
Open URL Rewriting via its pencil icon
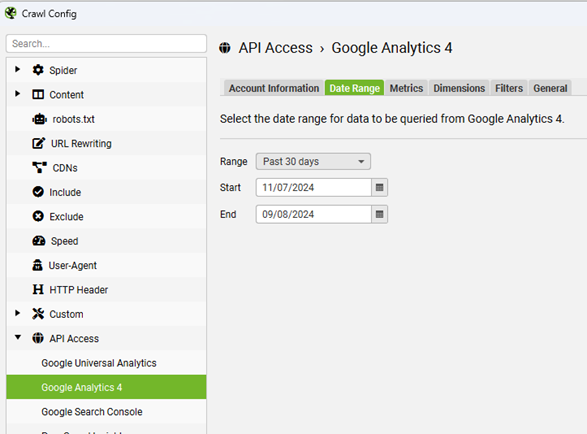pos(38,143)
